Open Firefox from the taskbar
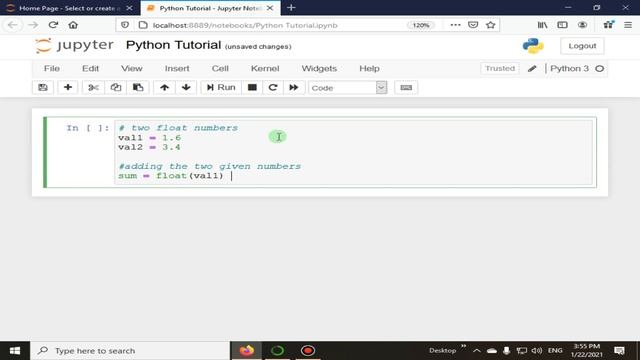The width and height of the screenshot is (640, 360). (247, 351)
